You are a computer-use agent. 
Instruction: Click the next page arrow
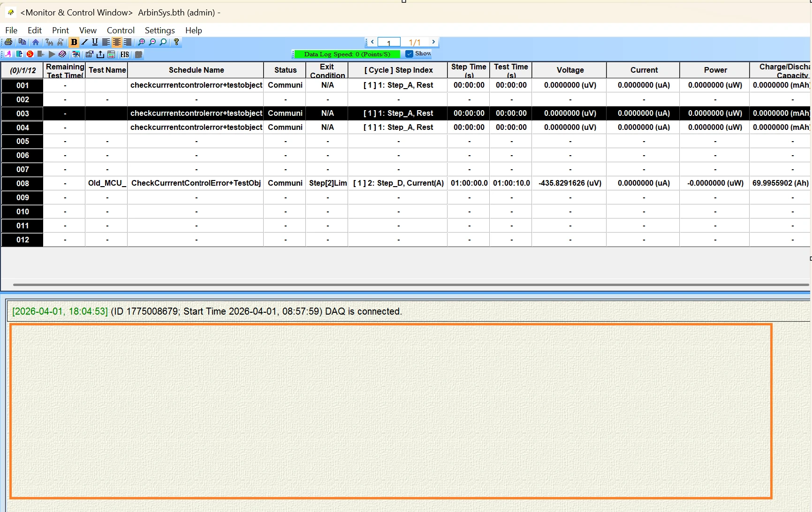(433, 42)
